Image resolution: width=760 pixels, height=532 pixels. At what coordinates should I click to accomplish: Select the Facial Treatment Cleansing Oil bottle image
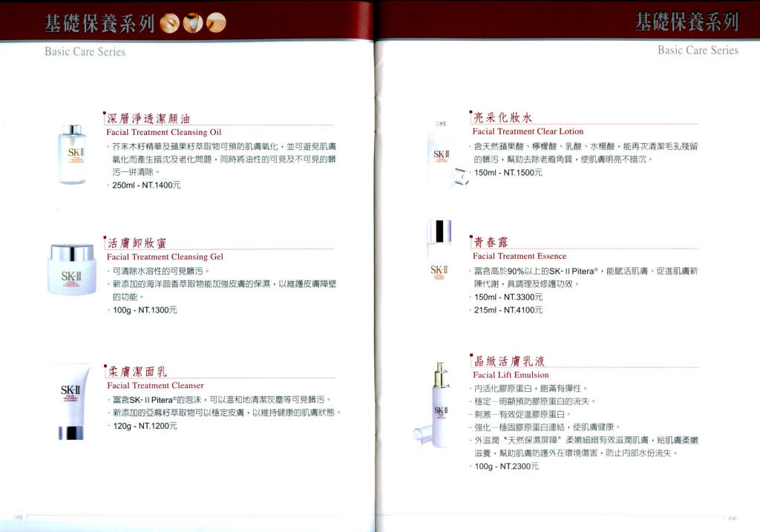click(76, 155)
